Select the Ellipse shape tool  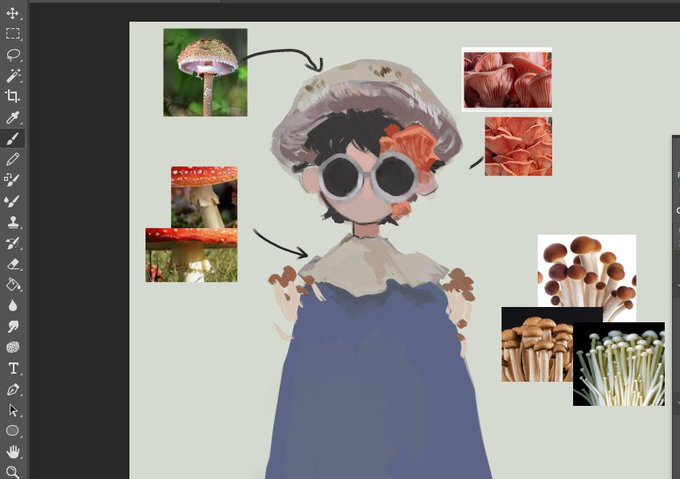point(13,431)
